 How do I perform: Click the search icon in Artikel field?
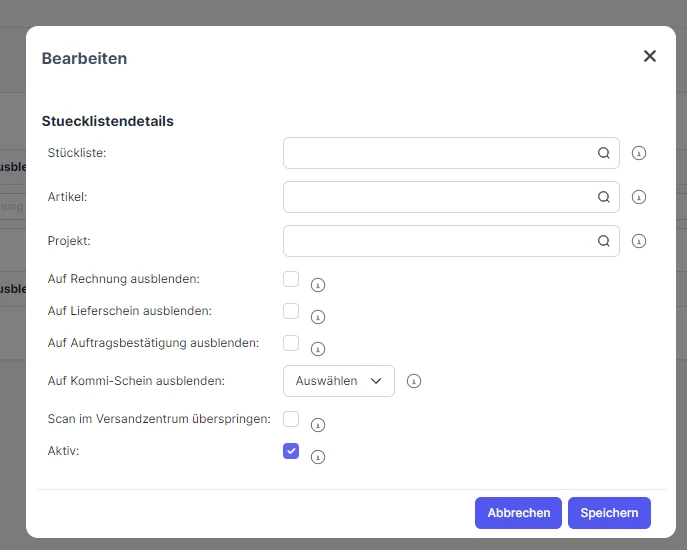604,197
